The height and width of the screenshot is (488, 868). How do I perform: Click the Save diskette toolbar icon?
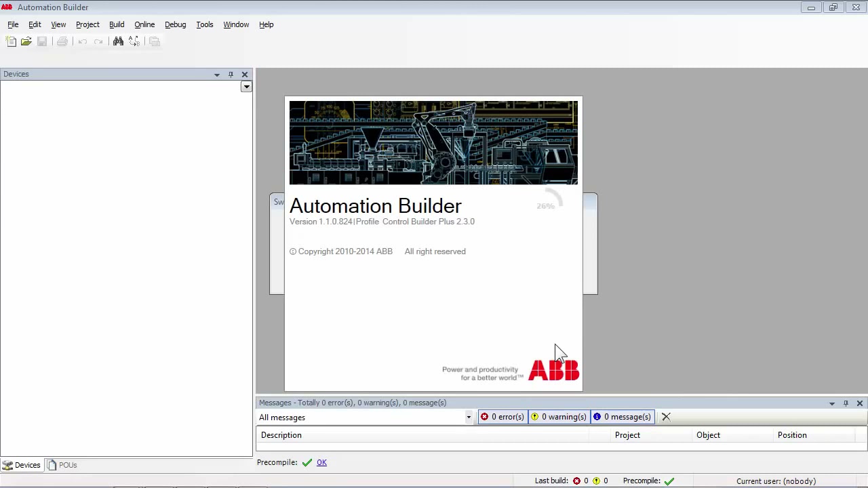pyautogui.click(x=42, y=41)
